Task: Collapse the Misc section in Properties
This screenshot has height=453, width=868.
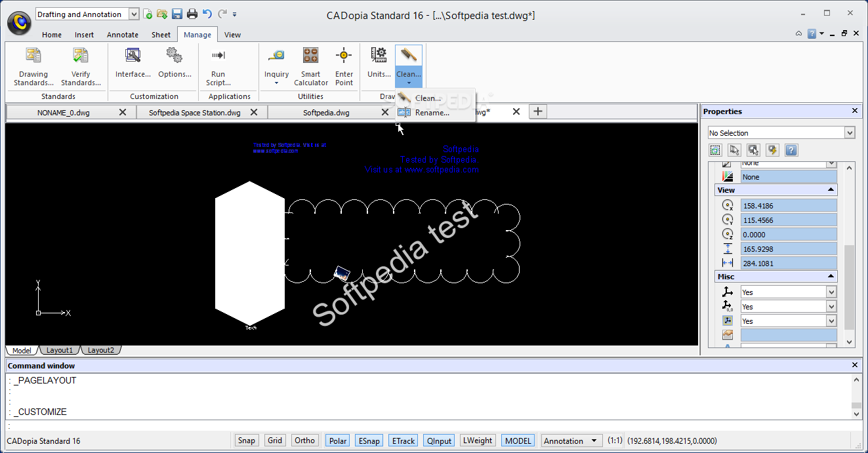Action: click(x=831, y=277)
